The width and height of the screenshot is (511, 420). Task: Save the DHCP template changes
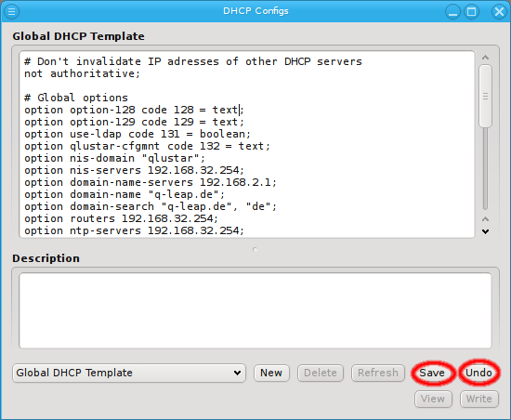pos(432,373)
